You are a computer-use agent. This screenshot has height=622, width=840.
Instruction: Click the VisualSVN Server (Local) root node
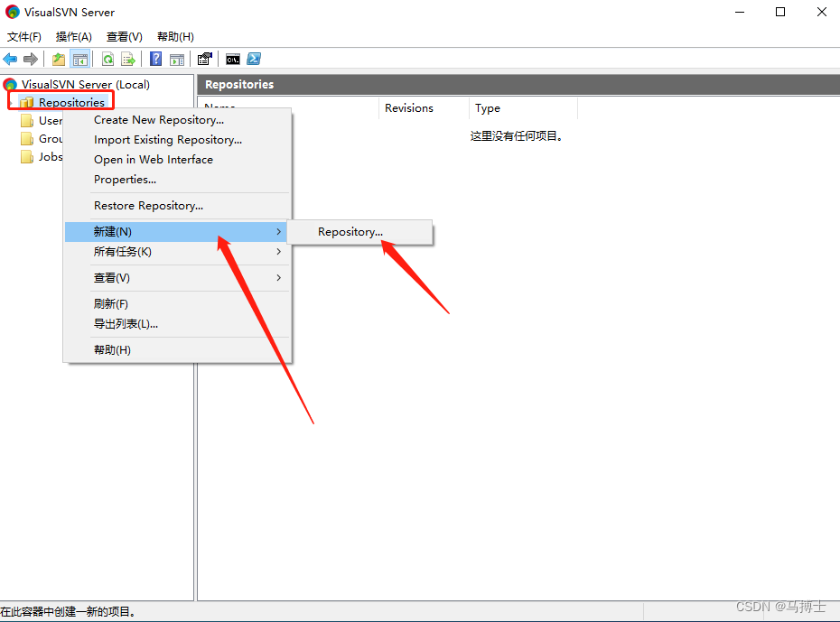86,84
